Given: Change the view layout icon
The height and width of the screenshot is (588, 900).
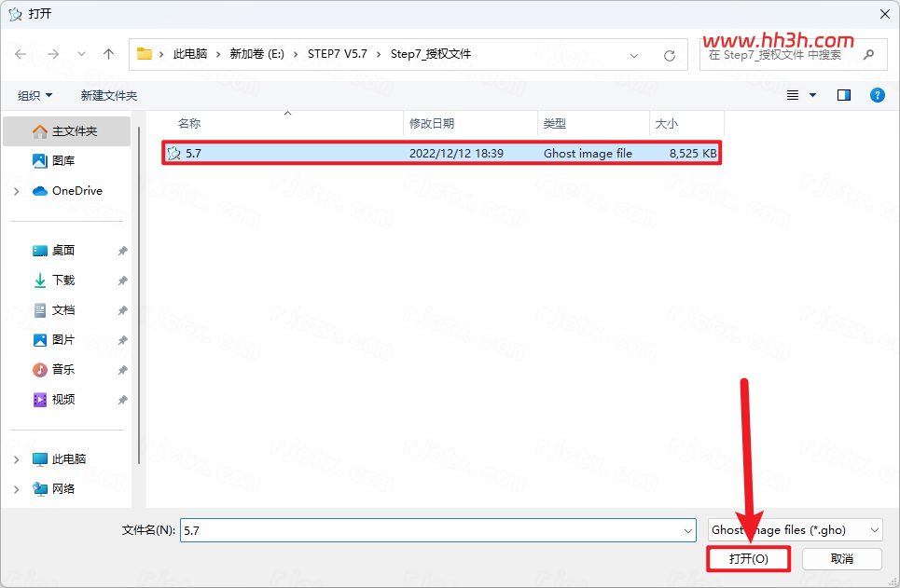Looking at the screenshot, I should [x=793, y=95].
